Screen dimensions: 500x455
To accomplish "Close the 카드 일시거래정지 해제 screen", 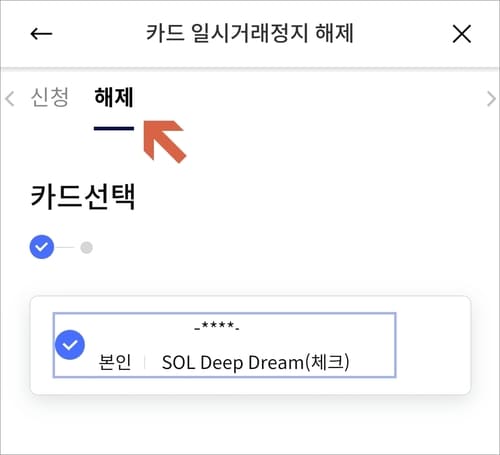I will click(x=462, y=34).
